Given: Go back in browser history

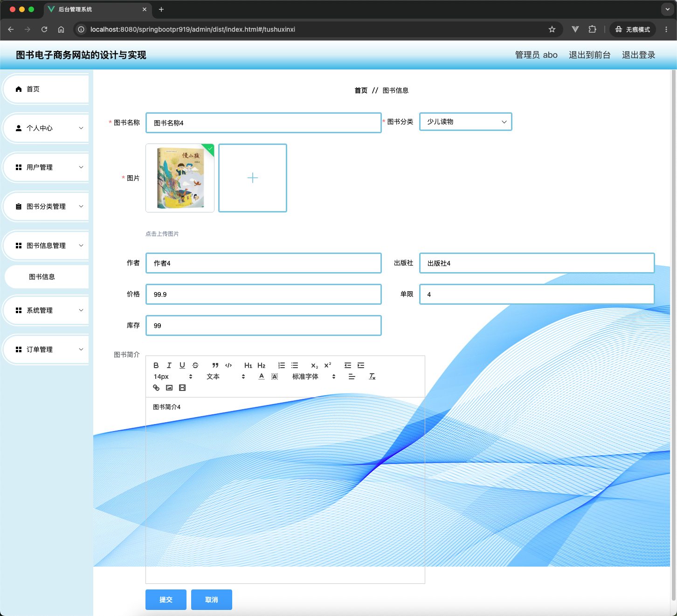Looking at the screenshot, I should coord(11,29).
